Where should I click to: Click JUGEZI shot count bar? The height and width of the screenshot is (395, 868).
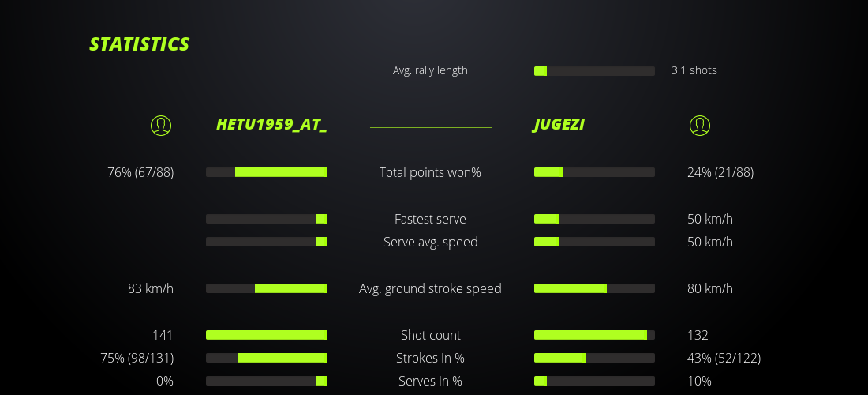point(594,335)
